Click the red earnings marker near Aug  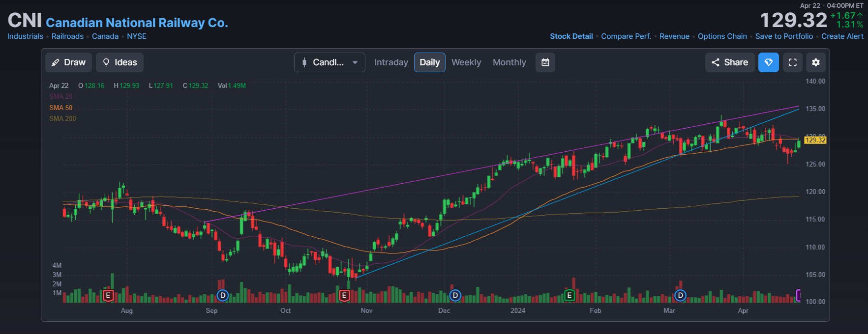[x=108, y=296]
